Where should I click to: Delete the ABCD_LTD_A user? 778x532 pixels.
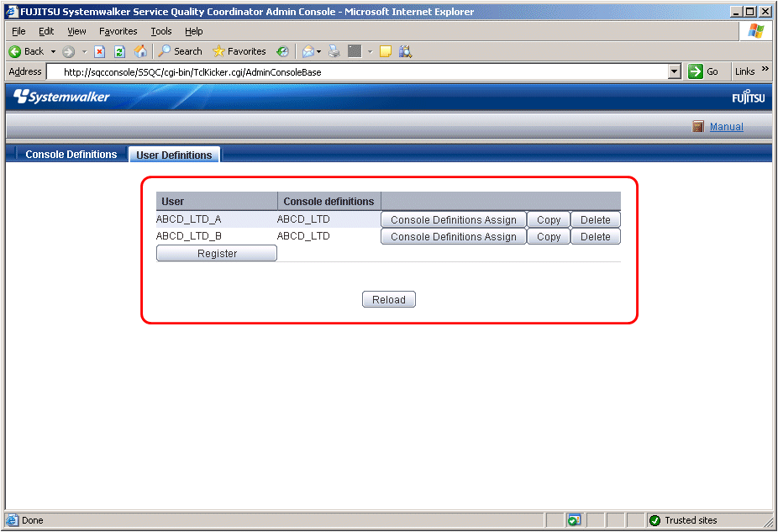tap(596, 220)
